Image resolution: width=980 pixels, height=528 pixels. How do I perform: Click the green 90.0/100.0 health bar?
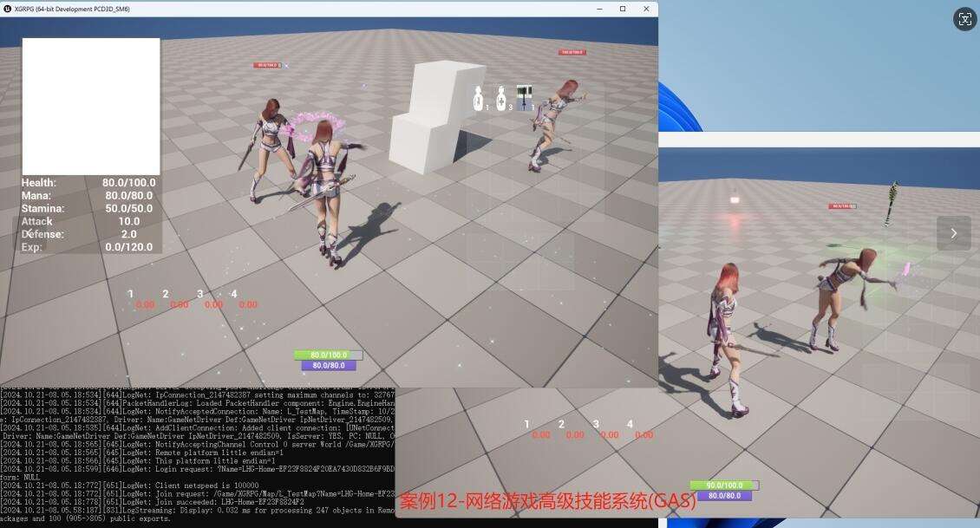click(724, 485)
